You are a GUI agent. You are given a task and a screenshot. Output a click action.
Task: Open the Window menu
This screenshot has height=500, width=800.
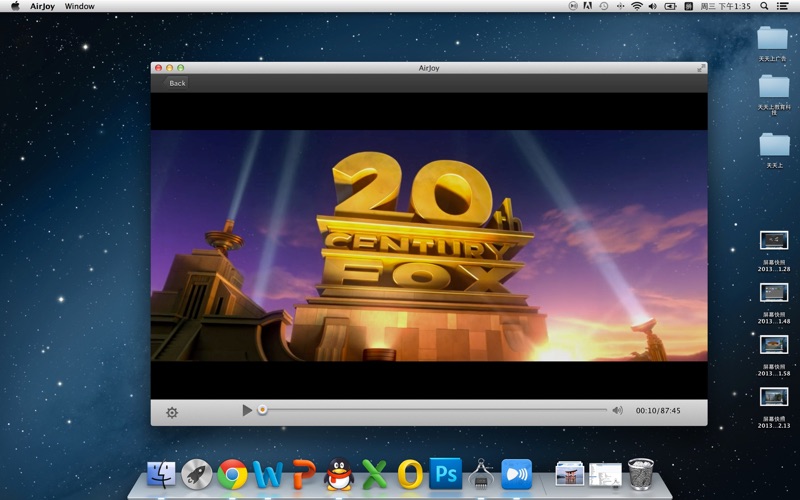(80, 6)
